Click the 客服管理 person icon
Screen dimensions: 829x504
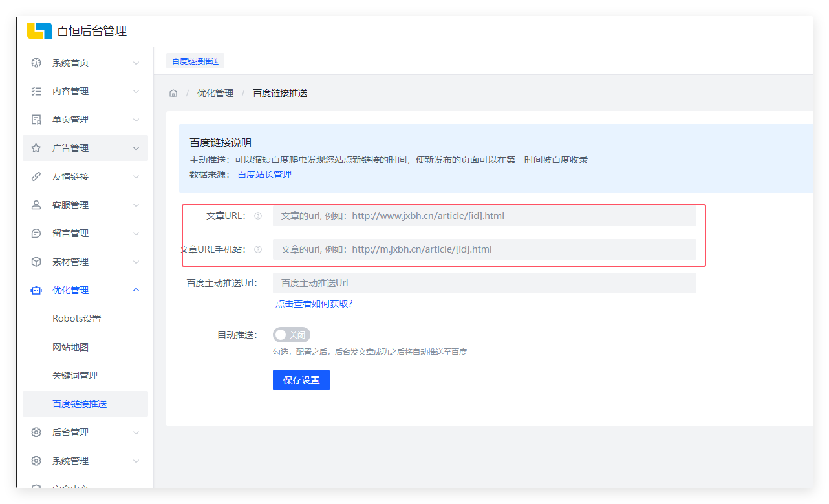(36, 205)
